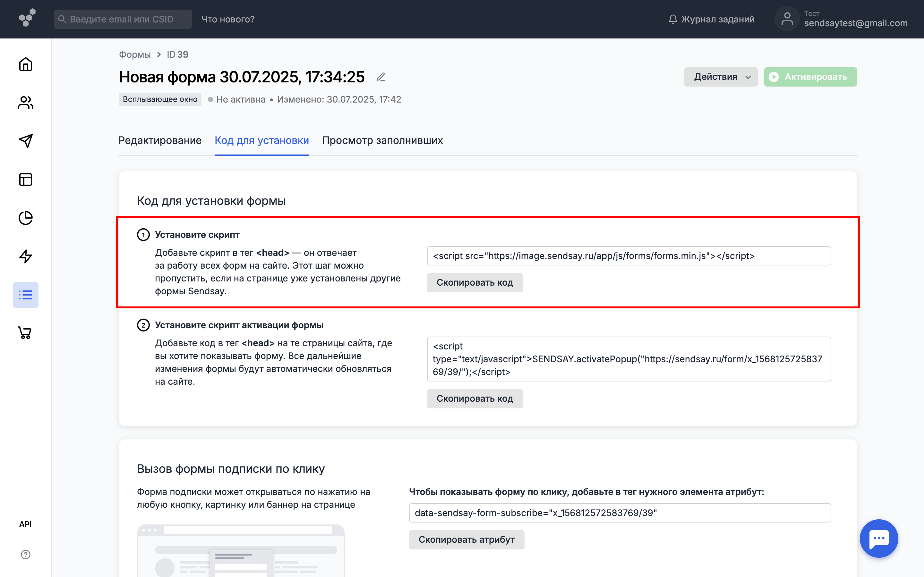Open the Templates layout icon

tap(26, 180)
